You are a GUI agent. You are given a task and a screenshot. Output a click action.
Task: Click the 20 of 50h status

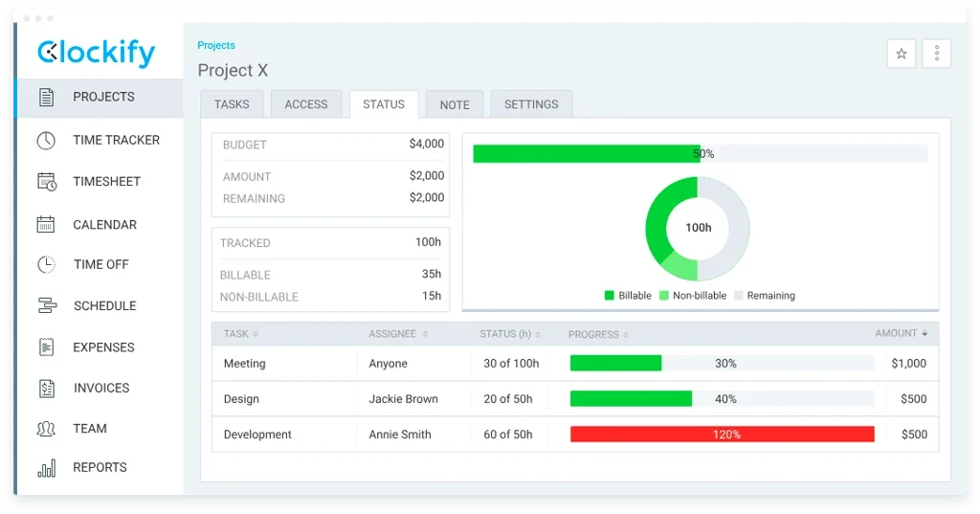click(508, 399)
